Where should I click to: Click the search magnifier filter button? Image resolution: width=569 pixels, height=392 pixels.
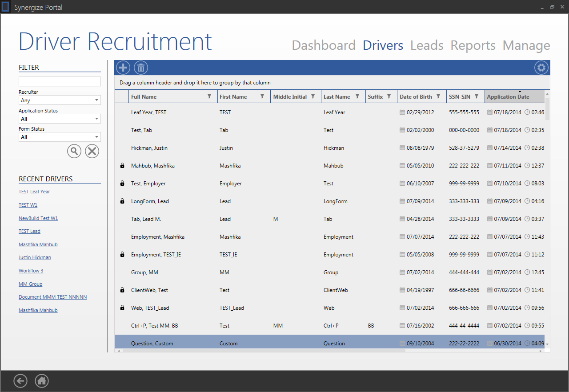coord(74,151)
